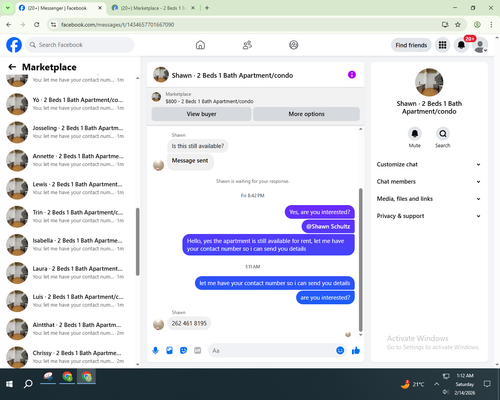Click the Search Facebook field

coord(80,45)
